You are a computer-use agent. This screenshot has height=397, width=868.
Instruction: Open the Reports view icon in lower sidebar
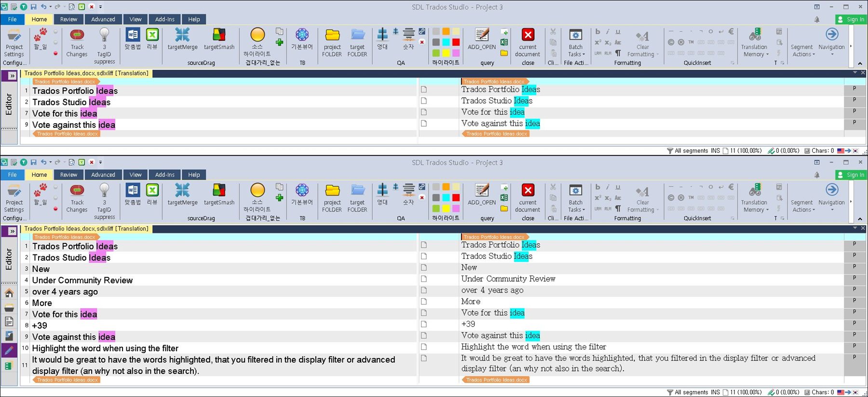pyautogui.click(x=9, y=335)
